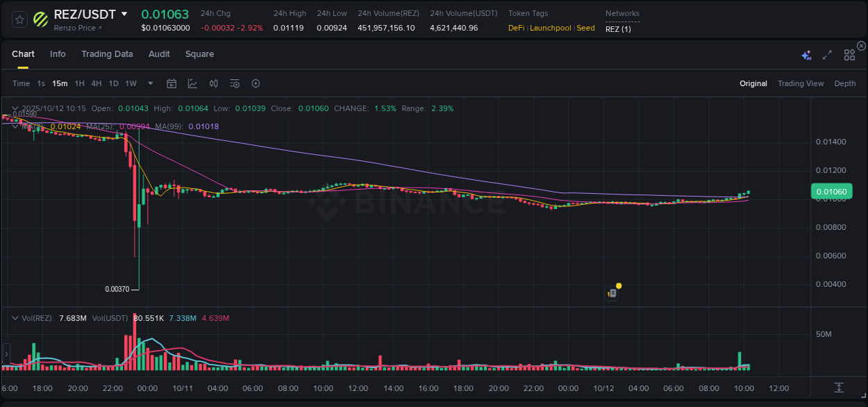Expand the Networks REZ dropdown

click(619, 29)
